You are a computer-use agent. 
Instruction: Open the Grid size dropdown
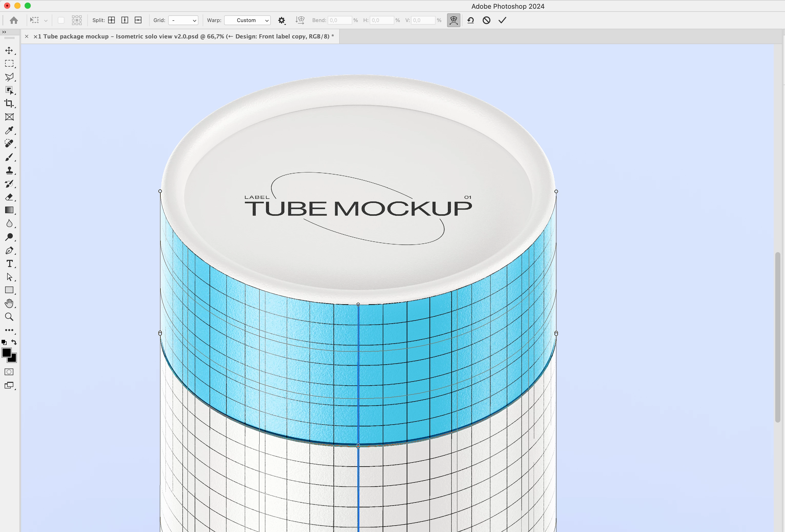[x=183, y=20]
